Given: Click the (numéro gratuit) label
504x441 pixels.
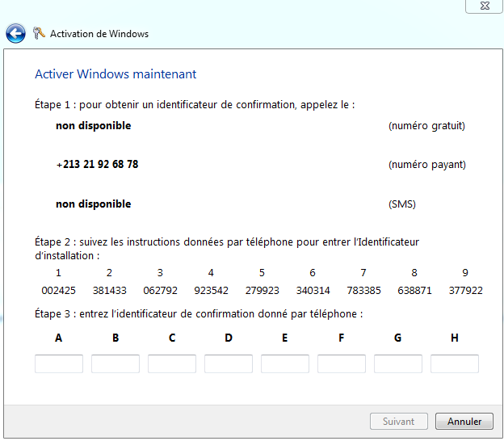Looking at the screenshot, I should tap(426, 126).
